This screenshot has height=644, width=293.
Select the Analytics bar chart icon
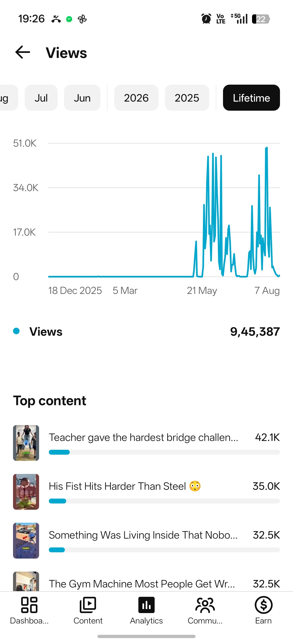point(146,605)
